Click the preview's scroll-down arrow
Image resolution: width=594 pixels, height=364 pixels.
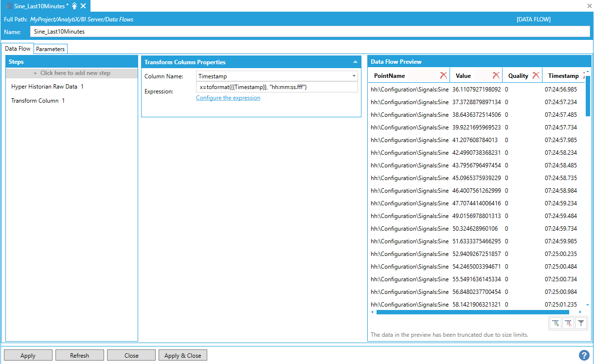point(587,305)
